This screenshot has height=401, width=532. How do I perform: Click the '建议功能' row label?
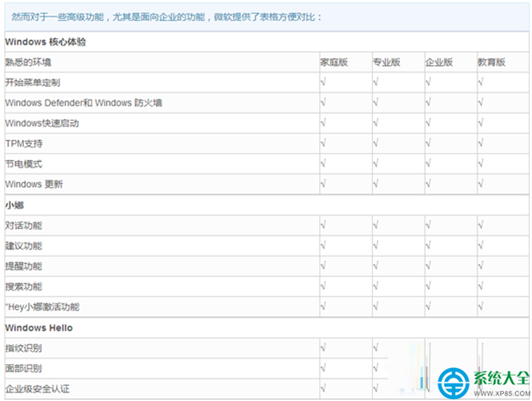(x=24, y=246)
